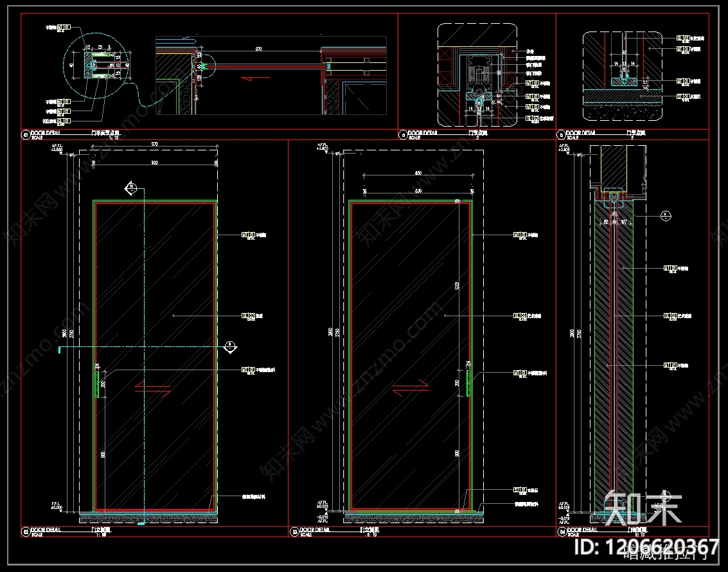
Task: Select the red sliding arrows in elevation 03
Action: coord(411,387)
